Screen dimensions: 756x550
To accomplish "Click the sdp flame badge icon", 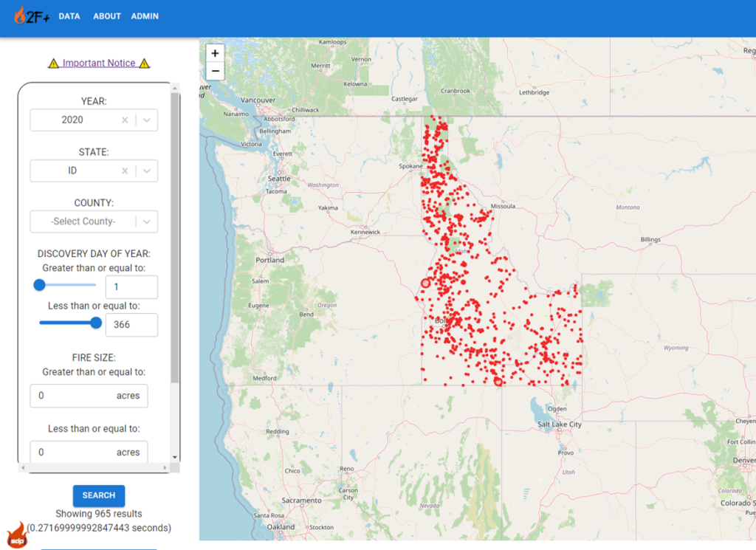I will click(16, 536).
